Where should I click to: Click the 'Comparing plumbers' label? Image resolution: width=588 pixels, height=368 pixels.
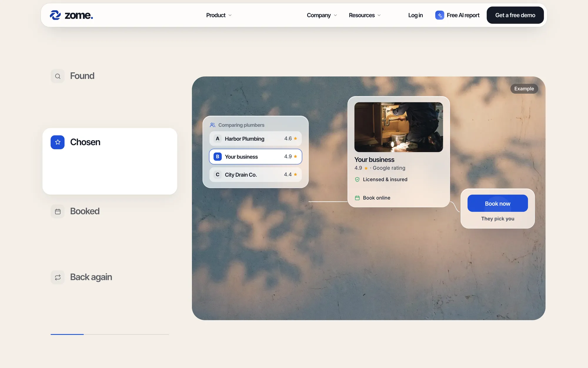coord(241,125)
